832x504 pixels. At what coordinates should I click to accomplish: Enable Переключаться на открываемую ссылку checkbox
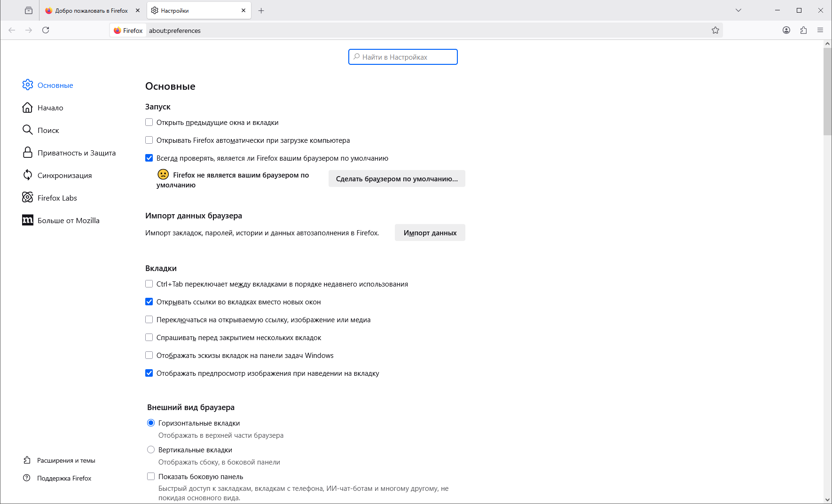pos(149,319)
